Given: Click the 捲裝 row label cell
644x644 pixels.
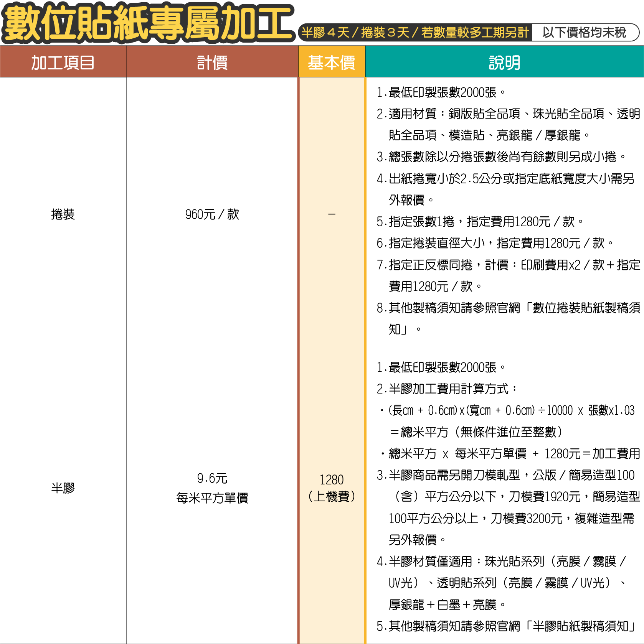Looking at the screenshot, I should point(63,214).
